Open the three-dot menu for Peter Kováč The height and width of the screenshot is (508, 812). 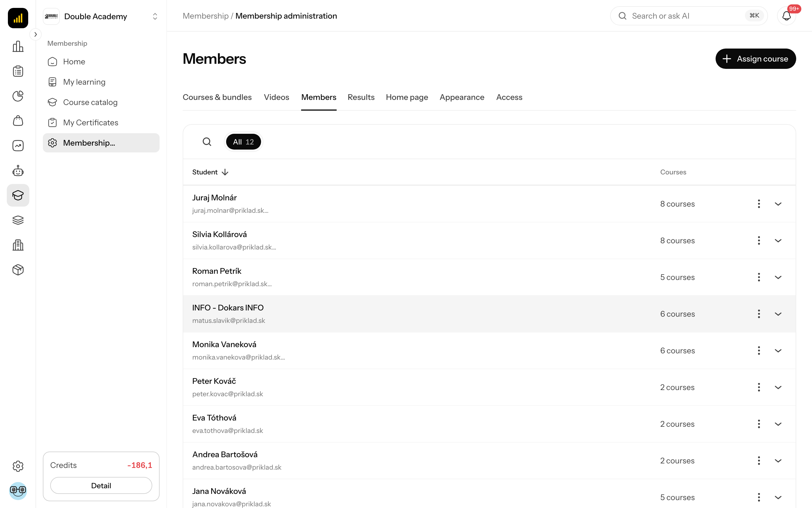(x=759, y=387)
